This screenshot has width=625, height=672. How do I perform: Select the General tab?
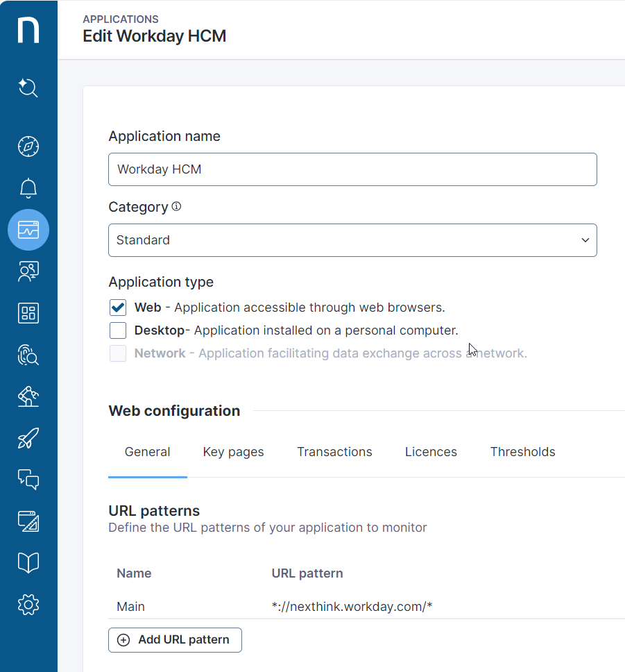click(x=147, y=452)
